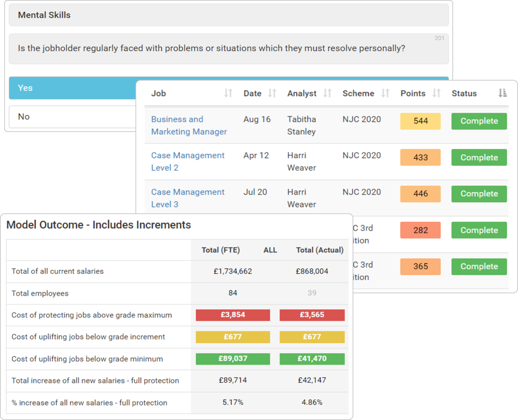The width and height of the screenshot is (518, 420).
Task: Click Complete status for 282 points row
Action: 479,230
